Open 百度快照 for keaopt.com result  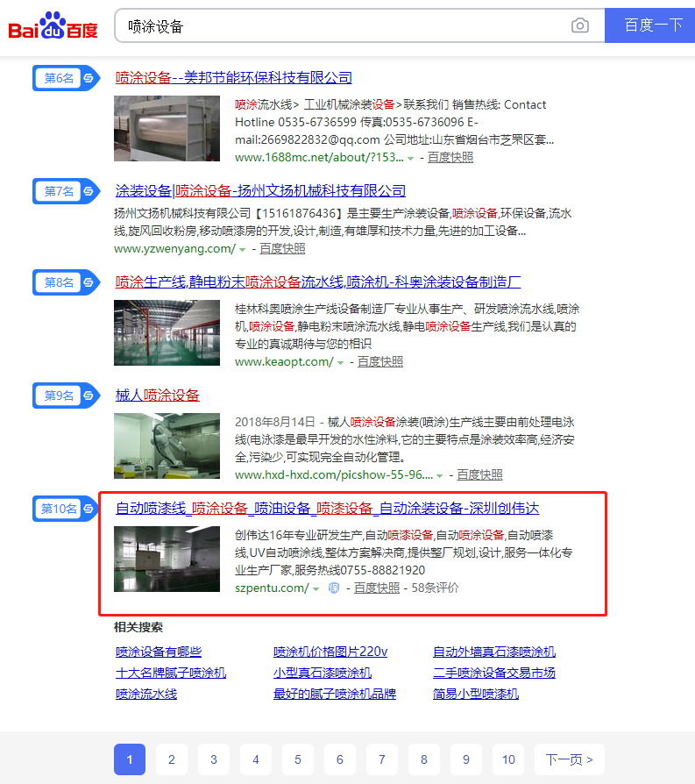point(380,361)
